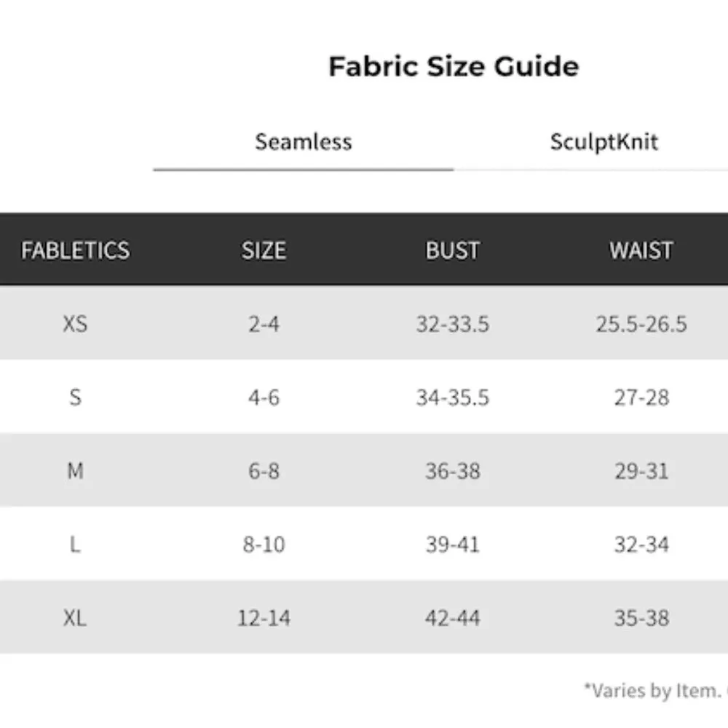Select the FABLETICS column header

click(x=75, y=250)
